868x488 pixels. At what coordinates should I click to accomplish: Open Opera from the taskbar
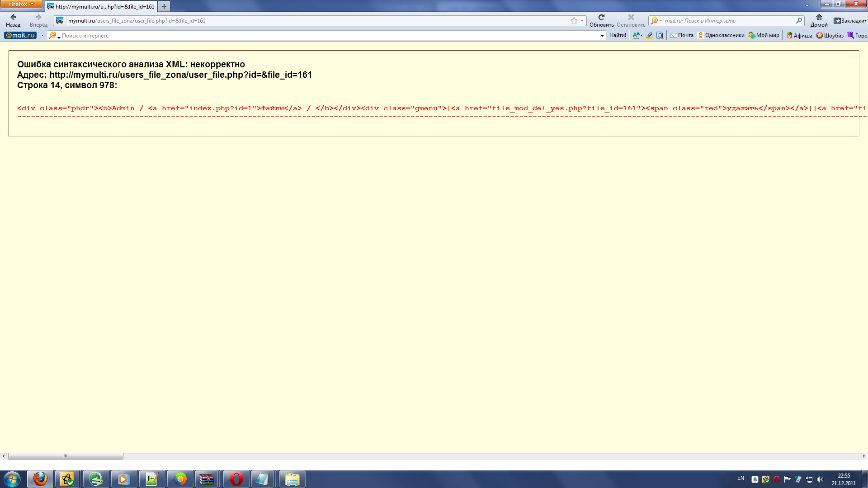tap(236, 479)
